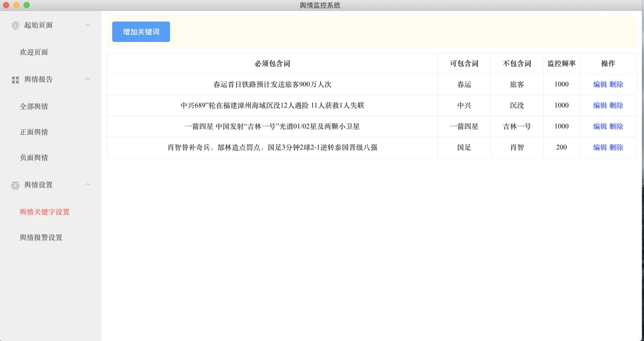The width and height of the screenshot is (644, 341).
Task: Click the frequency value 200
Action: coord(562,147)
